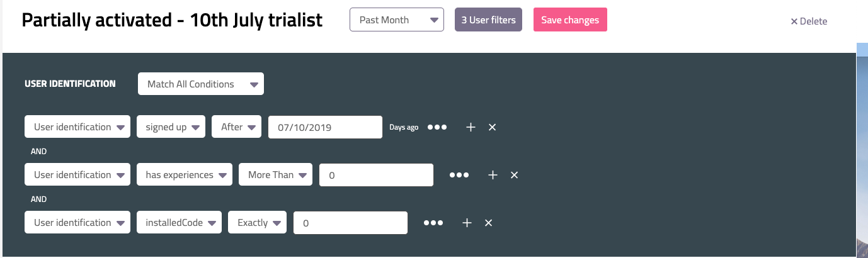Remove the has experiences condition row
The width and height of the screenshot is (868, 258).
tap(514, 175)
